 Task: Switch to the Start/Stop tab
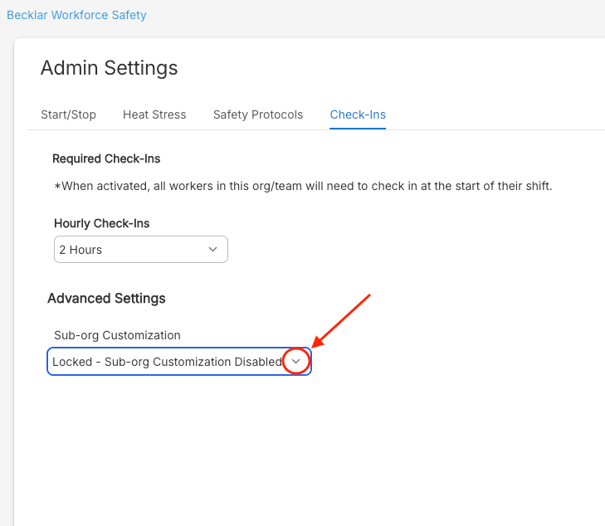point(68,114)
